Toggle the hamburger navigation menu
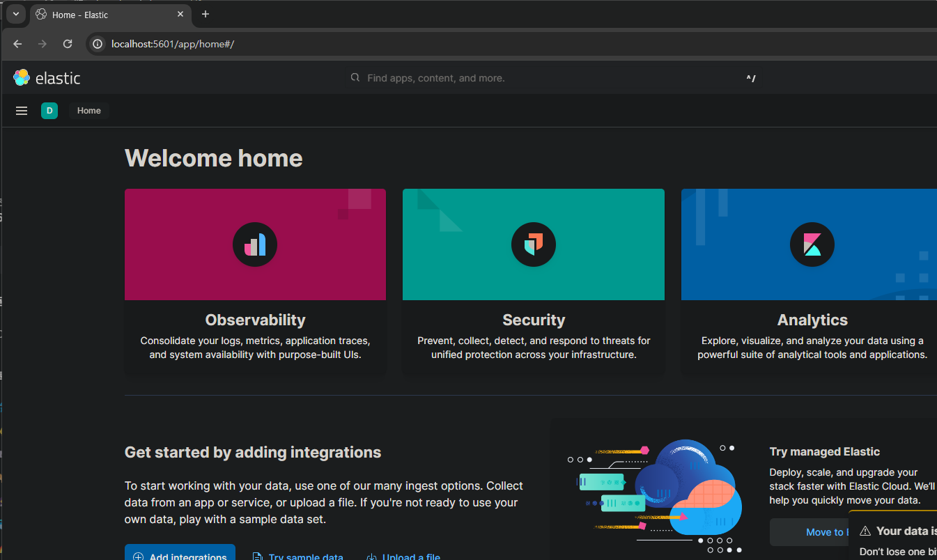937x560 pixels. (x=22, y=111)
